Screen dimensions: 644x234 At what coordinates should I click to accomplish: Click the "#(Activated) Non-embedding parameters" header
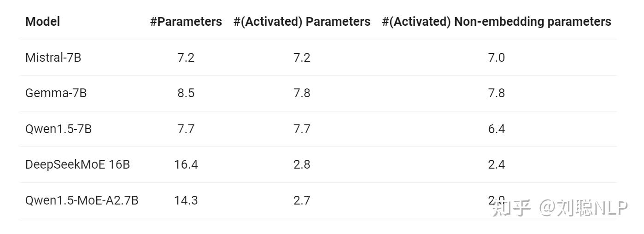[496, 22]
